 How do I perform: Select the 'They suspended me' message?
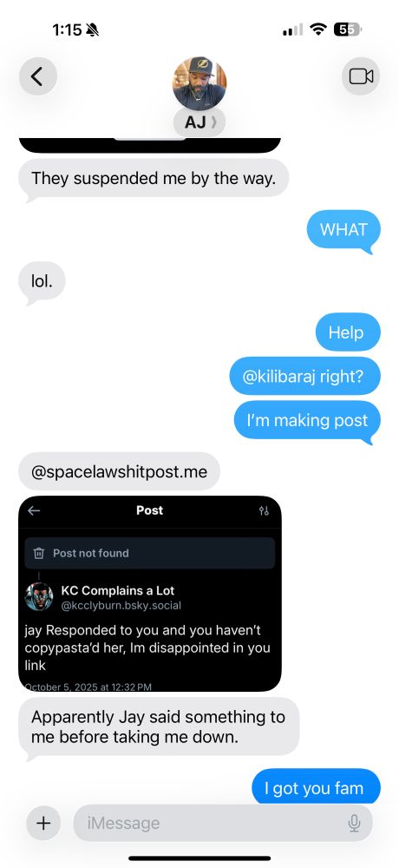point(154,179)
